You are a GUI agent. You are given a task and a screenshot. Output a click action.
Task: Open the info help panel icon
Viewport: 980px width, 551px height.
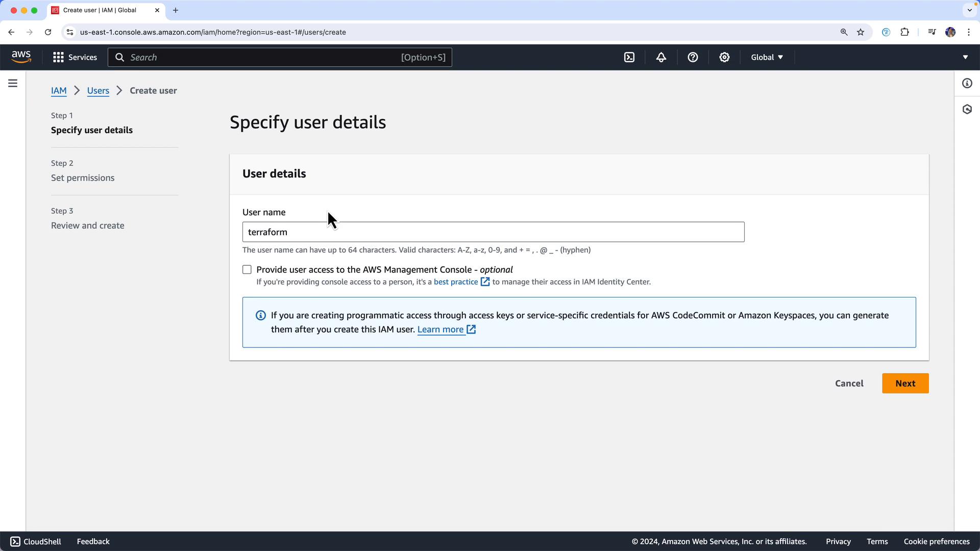pos(967,83)
